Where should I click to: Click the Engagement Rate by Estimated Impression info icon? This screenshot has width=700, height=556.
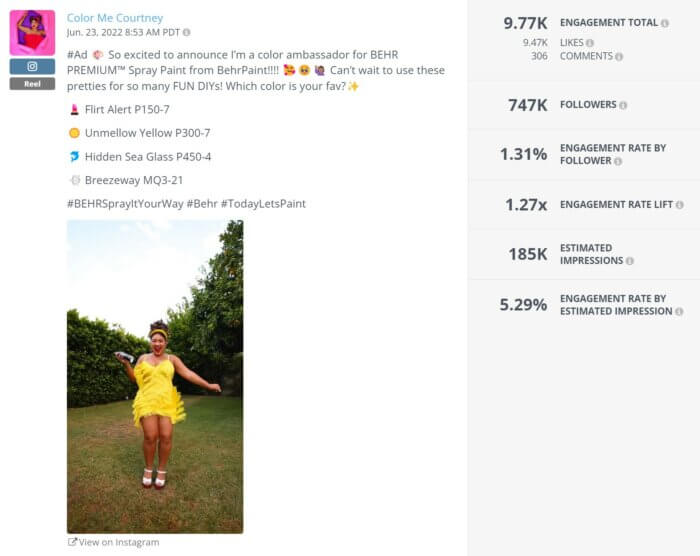[x=679, y=311]
